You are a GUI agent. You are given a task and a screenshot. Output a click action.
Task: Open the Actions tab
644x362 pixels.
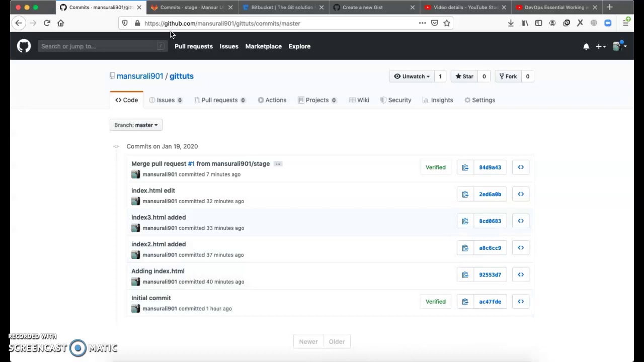[272, 100]
